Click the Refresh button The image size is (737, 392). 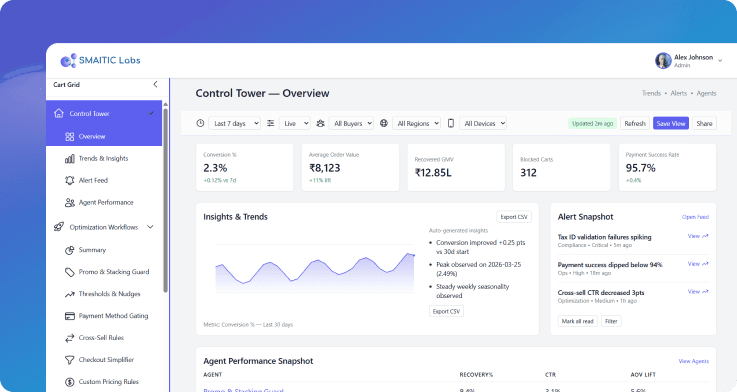pyautogui.click(x=635, y=123)
